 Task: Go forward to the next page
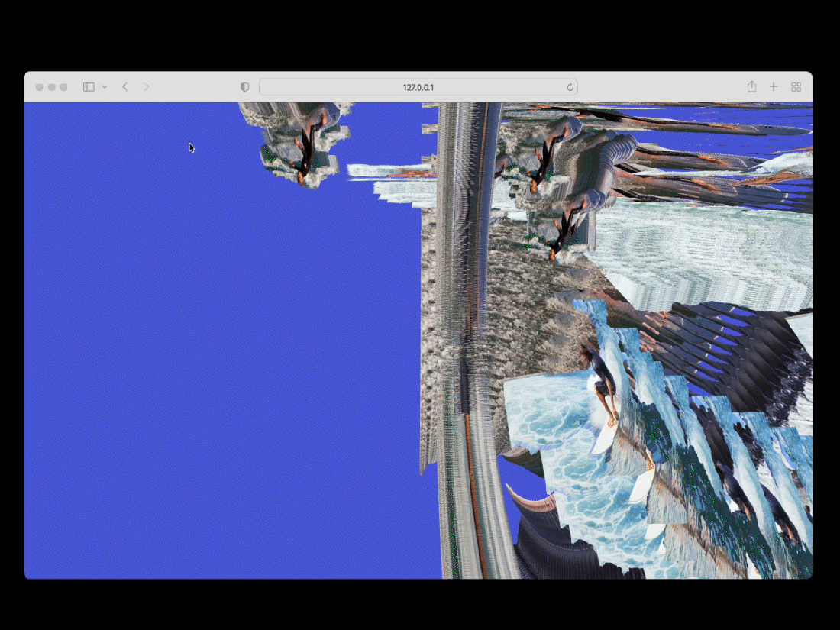click(x=146, y=87)
